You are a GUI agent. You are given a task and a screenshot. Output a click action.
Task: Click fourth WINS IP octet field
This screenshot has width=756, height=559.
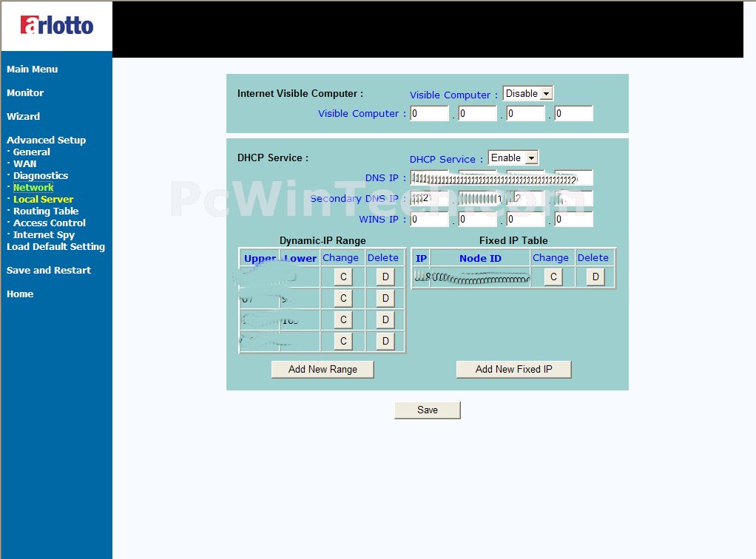tap(574, 220)
